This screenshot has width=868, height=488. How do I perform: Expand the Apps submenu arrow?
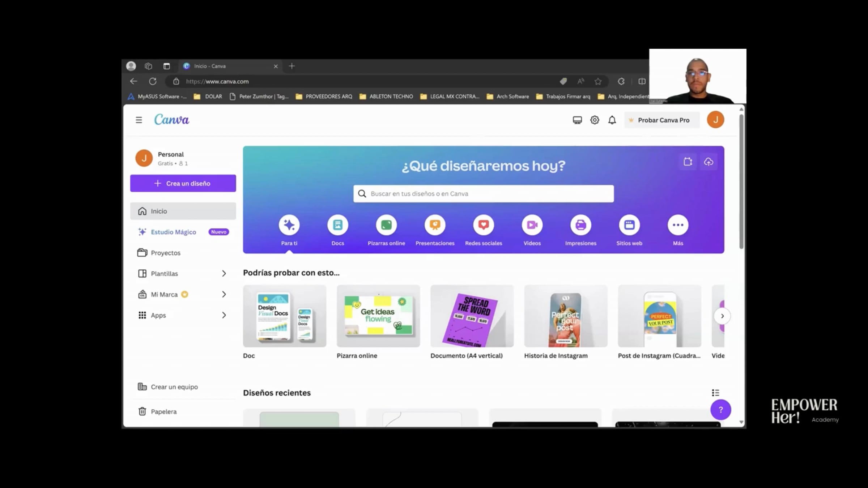tap(224, 315)
